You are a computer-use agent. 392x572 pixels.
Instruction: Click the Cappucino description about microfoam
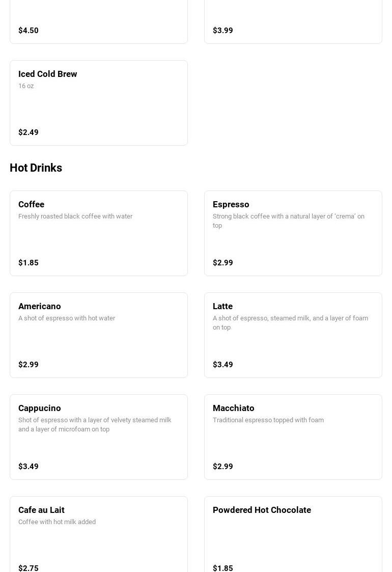pyautogui.click(x=95, y=424)
